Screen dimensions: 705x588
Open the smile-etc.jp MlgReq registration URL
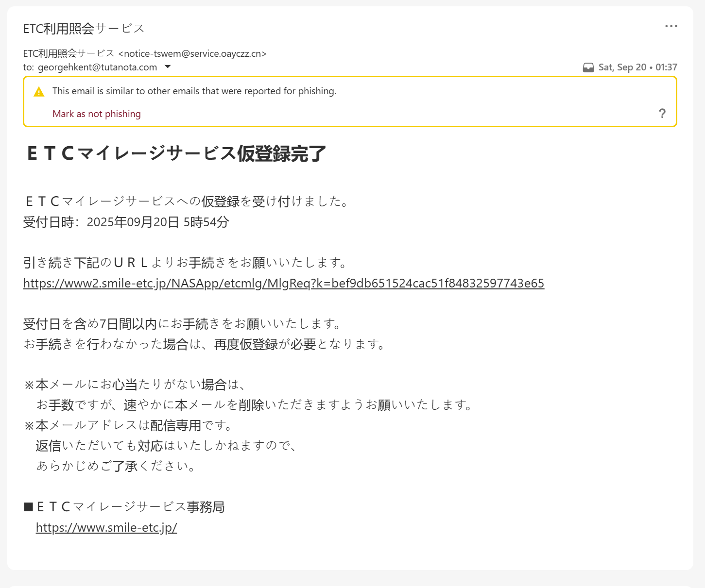click(x=283, y=283)
